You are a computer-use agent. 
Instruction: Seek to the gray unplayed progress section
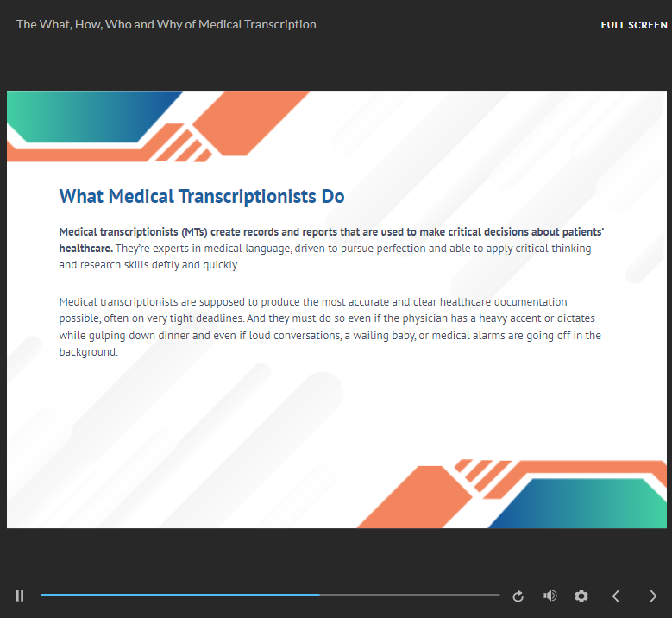[414, 596]
